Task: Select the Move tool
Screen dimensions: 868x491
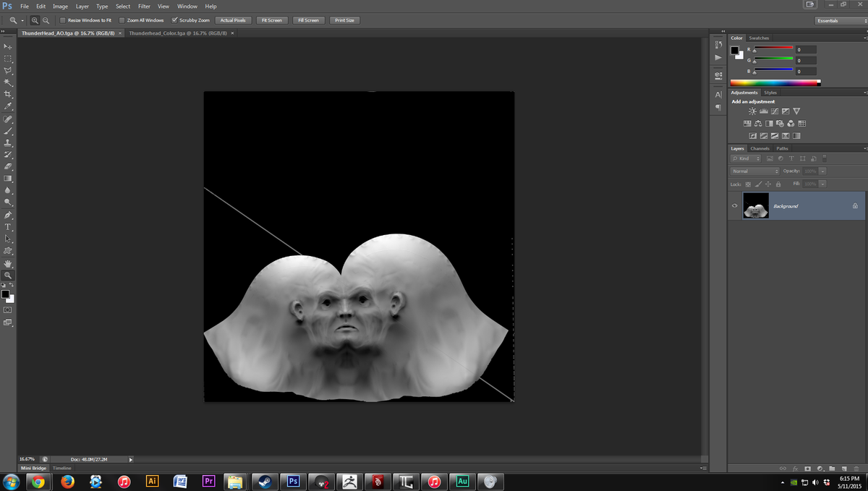Action: [8, 46]
